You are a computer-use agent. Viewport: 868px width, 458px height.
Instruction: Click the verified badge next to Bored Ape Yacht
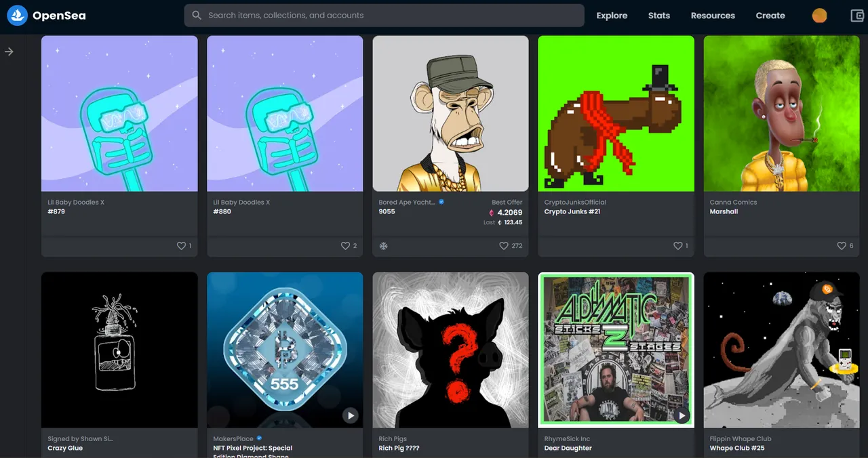[x=441, y=202]
